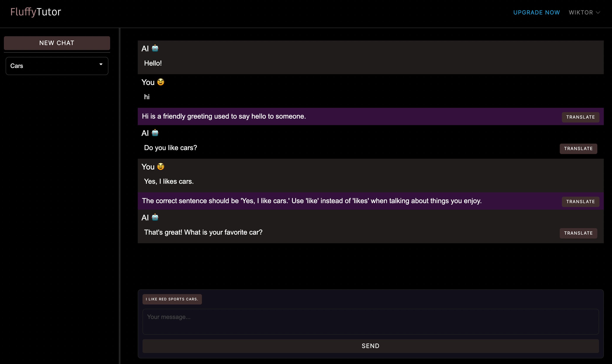Expand the Cars topic dropdown selector
This screenshot has height=364, width=612.
point(101,66)
